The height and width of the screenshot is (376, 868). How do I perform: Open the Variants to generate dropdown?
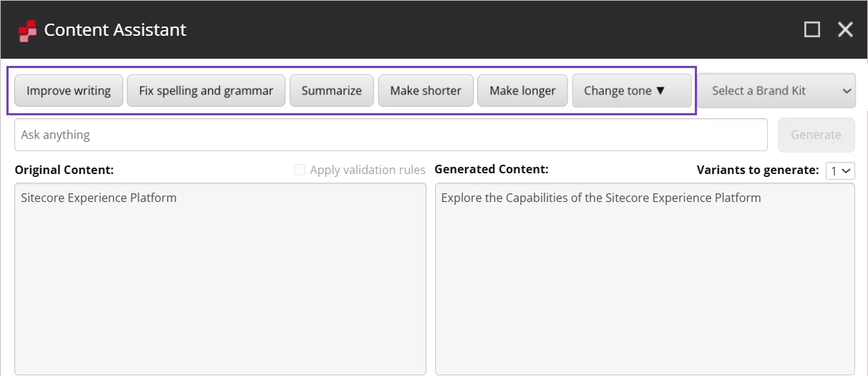tap(840, 170)
